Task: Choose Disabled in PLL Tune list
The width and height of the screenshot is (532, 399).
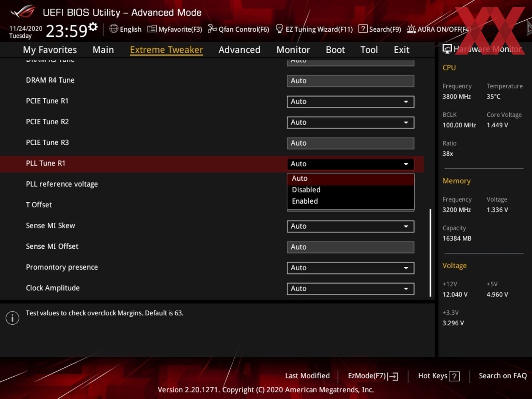Action: 350,190
